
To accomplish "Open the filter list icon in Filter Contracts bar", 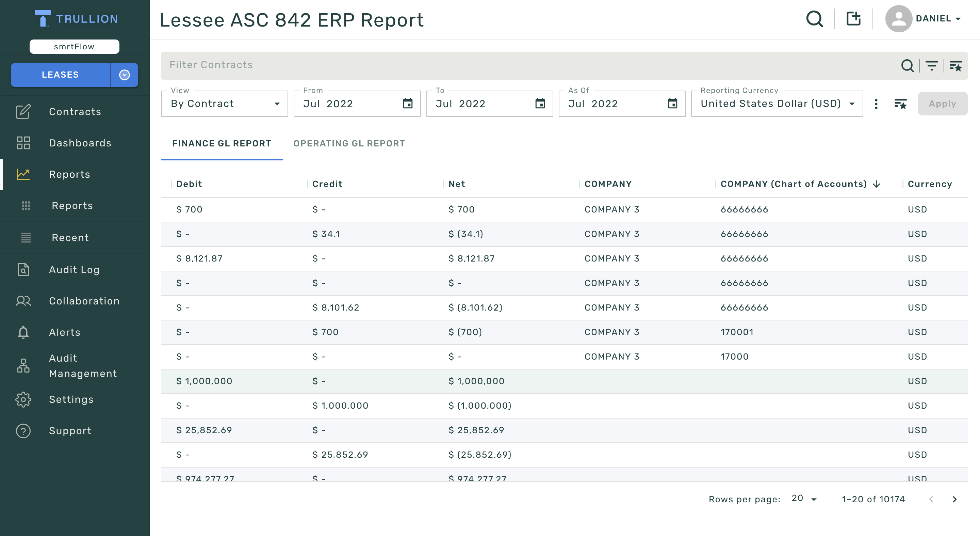I will pyautogui.click(x=931, y=65).
